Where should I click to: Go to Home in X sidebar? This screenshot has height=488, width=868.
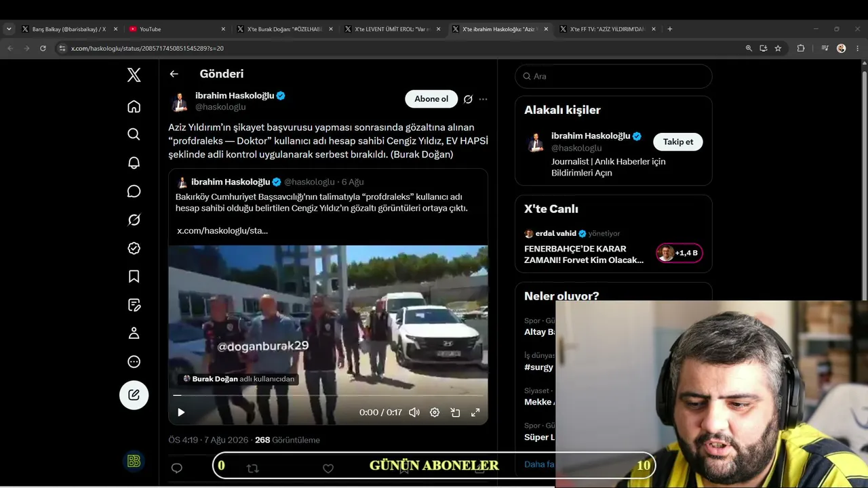134,106
